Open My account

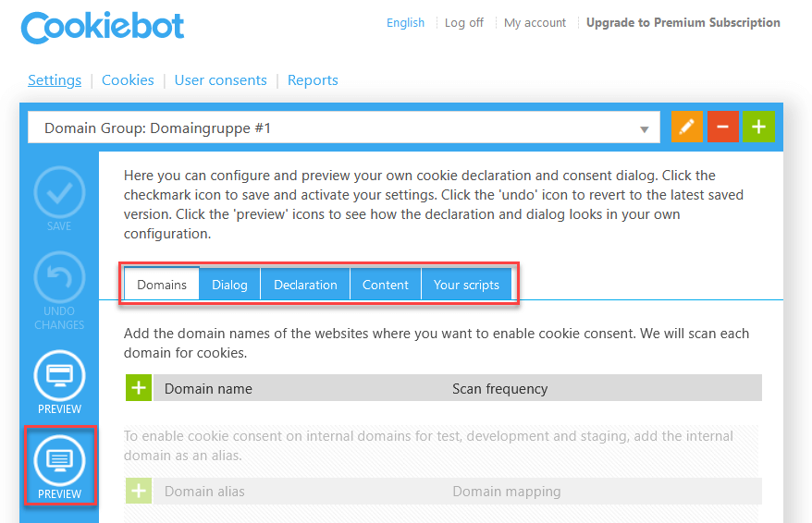click(x=535, y=23)
